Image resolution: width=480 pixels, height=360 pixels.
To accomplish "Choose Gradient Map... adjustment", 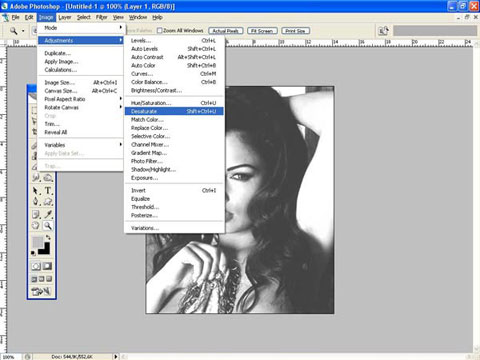I will (174, 153).
